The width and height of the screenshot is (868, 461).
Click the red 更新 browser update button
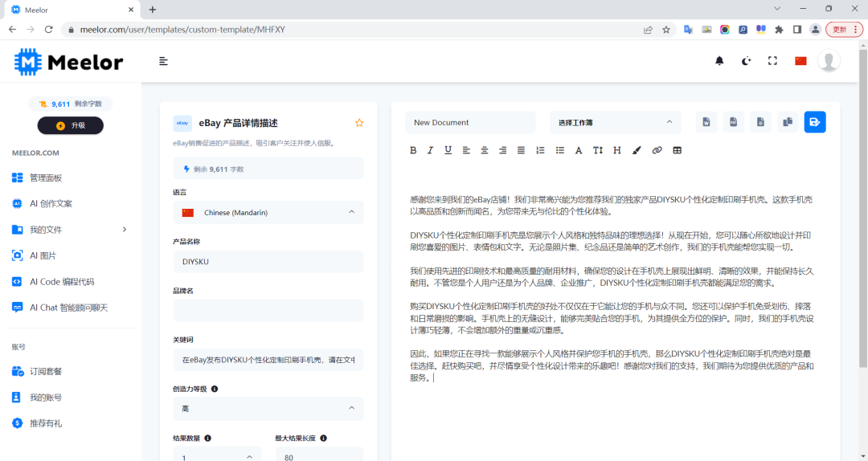[x=844, y=30]
